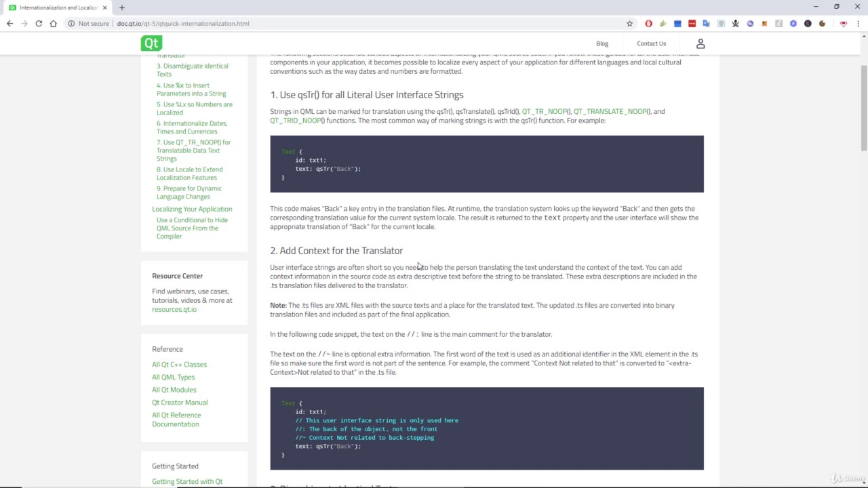Open the Blog link in the header
868x488 pixels.
602,43
